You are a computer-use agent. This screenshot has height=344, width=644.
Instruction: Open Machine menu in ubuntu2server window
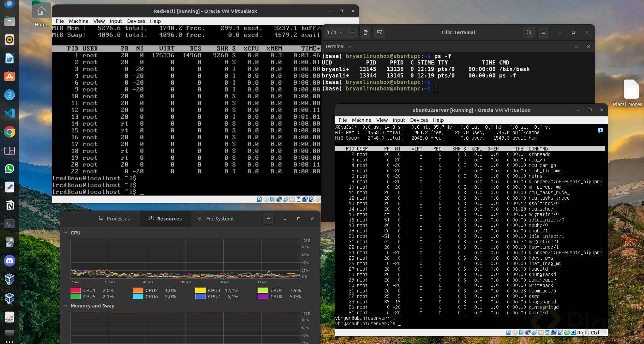(x=361, y=120)
